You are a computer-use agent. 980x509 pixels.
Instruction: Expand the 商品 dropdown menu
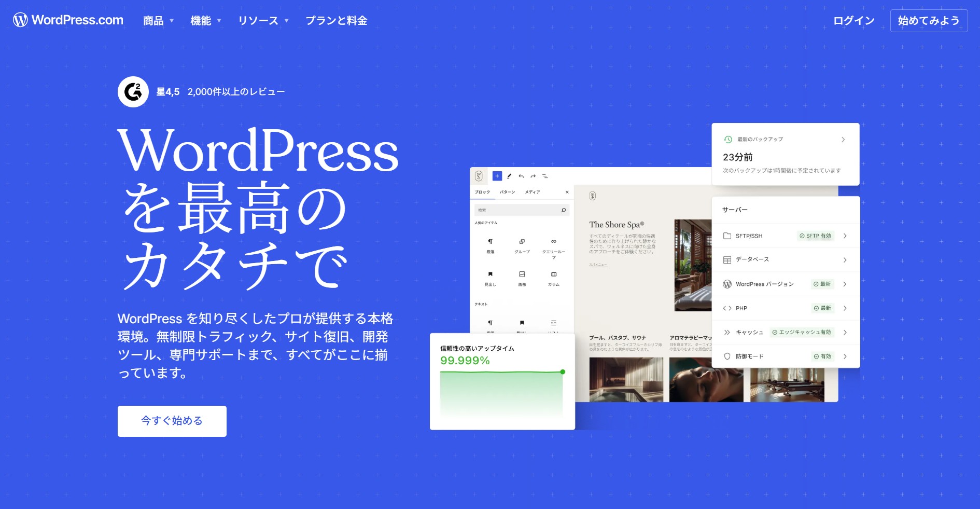coord(159,21)
